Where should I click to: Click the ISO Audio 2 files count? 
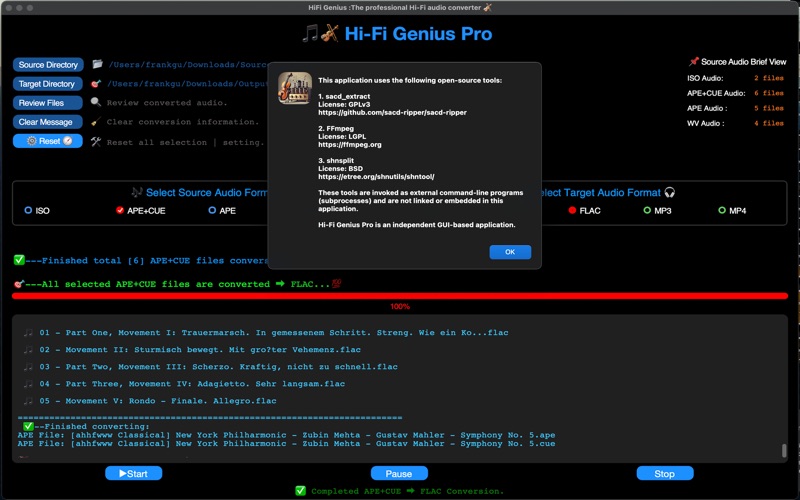[768, 78]
